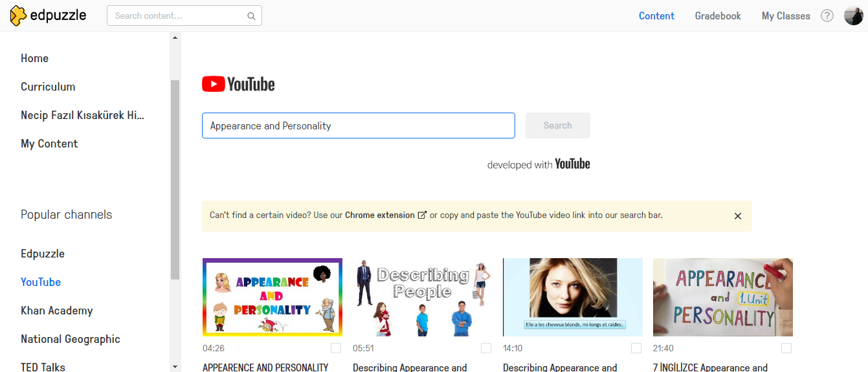The image size is (868, 372).
Task: Click the magnifier icon in search content box
Action: click(251, 16)
